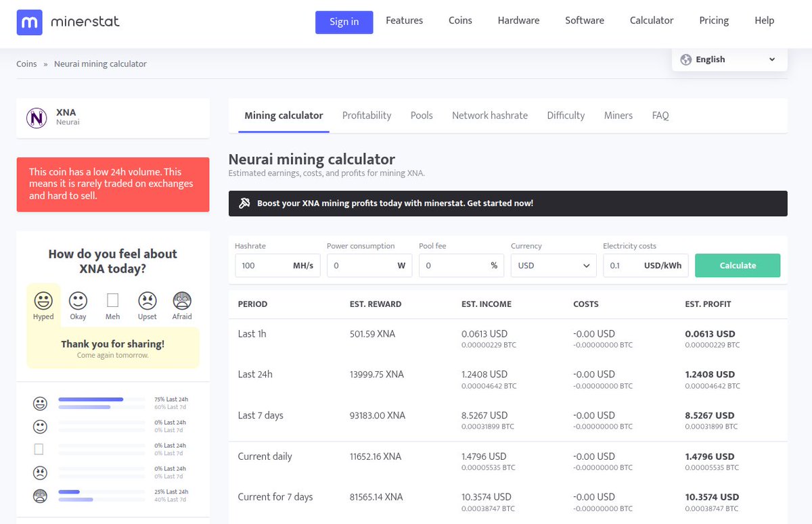Select the Meh emoji option
812x524 pixels.
(113, 300)
